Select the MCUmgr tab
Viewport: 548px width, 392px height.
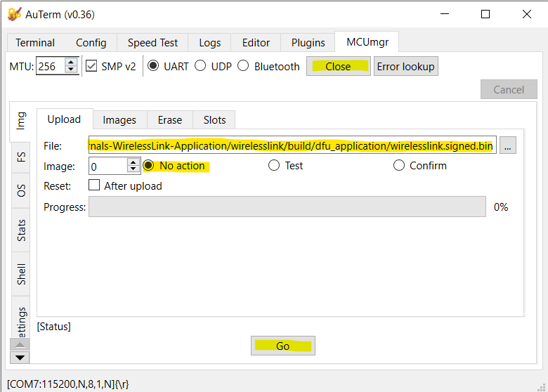coord(367,42)
